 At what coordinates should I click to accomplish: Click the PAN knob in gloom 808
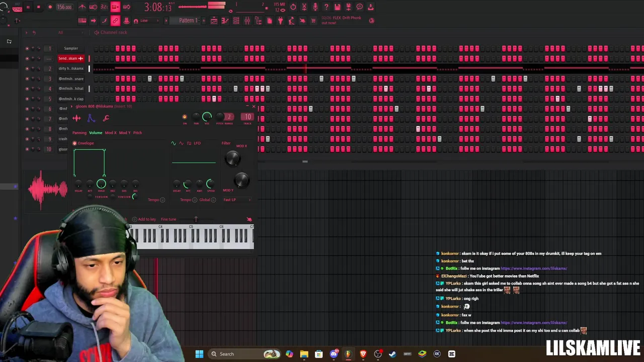click(196, 117)
